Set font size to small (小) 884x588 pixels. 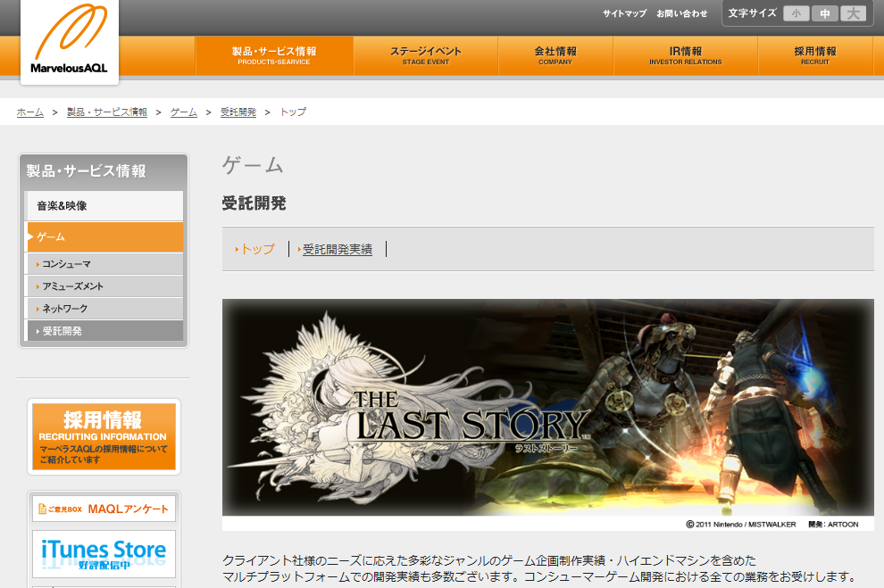pyautogui.click(x=796, y=13)
